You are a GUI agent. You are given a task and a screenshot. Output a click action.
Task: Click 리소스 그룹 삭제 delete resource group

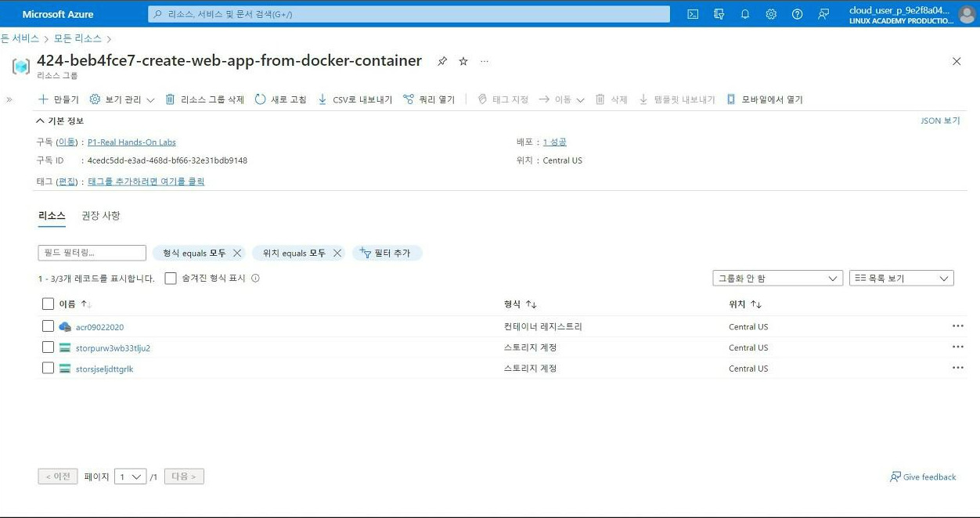coord(204,99)
